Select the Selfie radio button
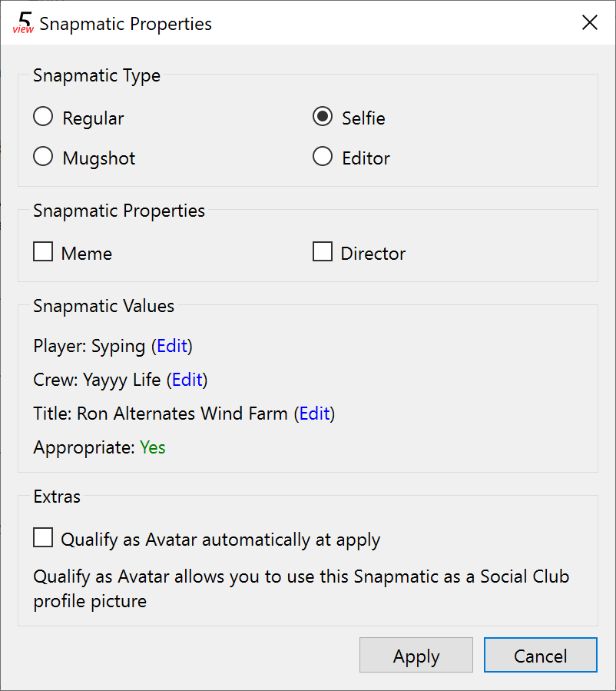 323,117
